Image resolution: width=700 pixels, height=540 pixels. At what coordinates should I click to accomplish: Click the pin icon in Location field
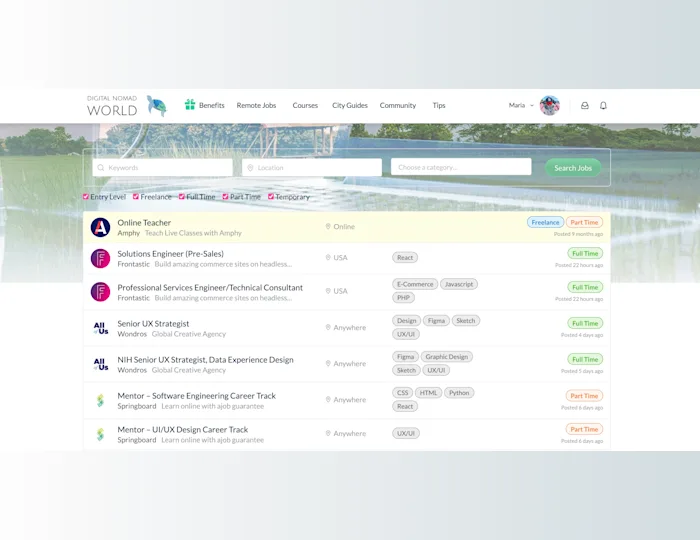250,168
